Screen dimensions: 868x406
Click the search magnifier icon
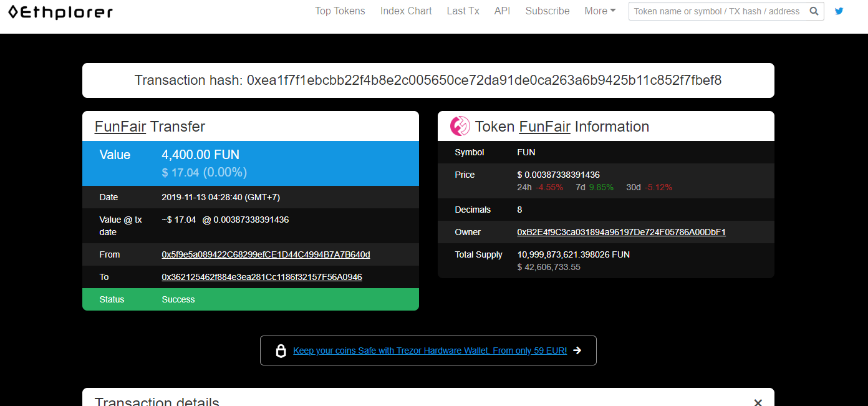(814, 11)
